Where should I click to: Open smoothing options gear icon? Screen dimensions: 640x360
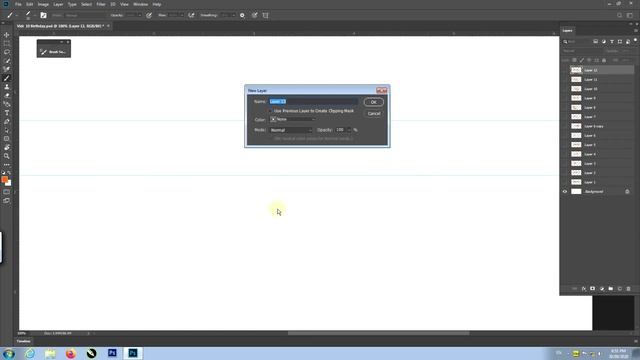click(x=242, y=15)
